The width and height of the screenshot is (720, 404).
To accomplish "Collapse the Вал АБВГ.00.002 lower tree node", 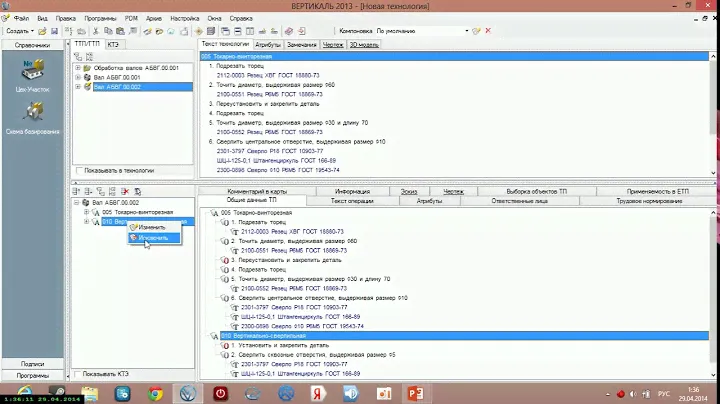I will click(78, 203).
